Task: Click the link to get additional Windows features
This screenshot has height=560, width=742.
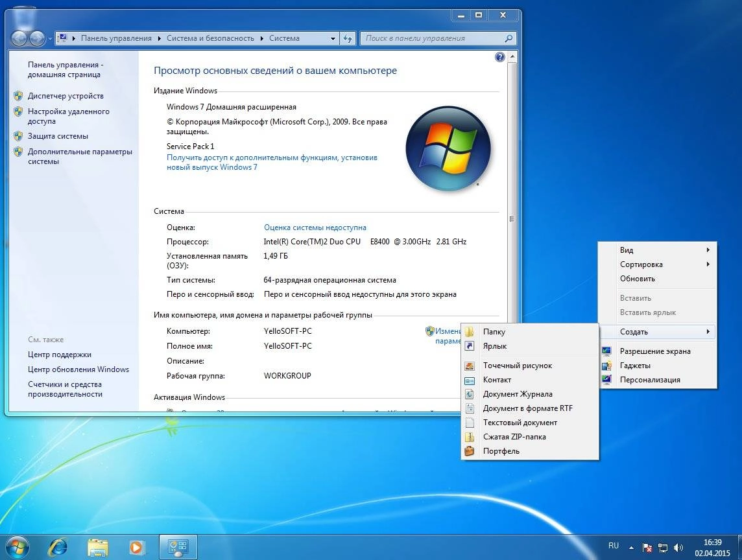Action: (x=272, y=162)
